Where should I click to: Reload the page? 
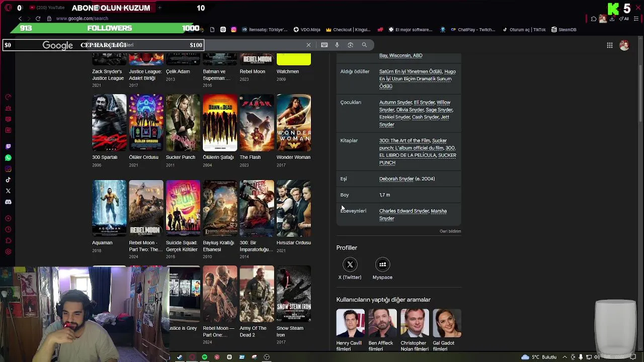click(x=38, y=19)
